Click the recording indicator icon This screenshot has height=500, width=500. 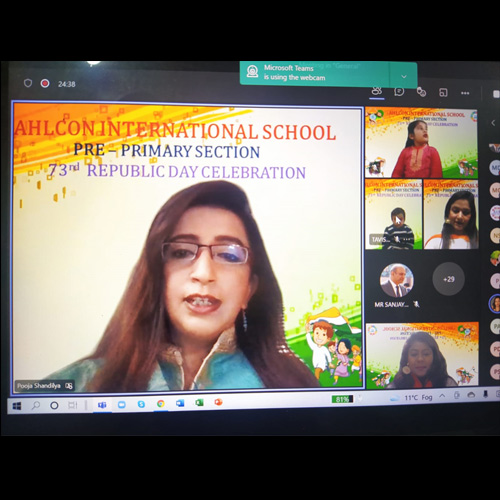[x=45, y=83]
